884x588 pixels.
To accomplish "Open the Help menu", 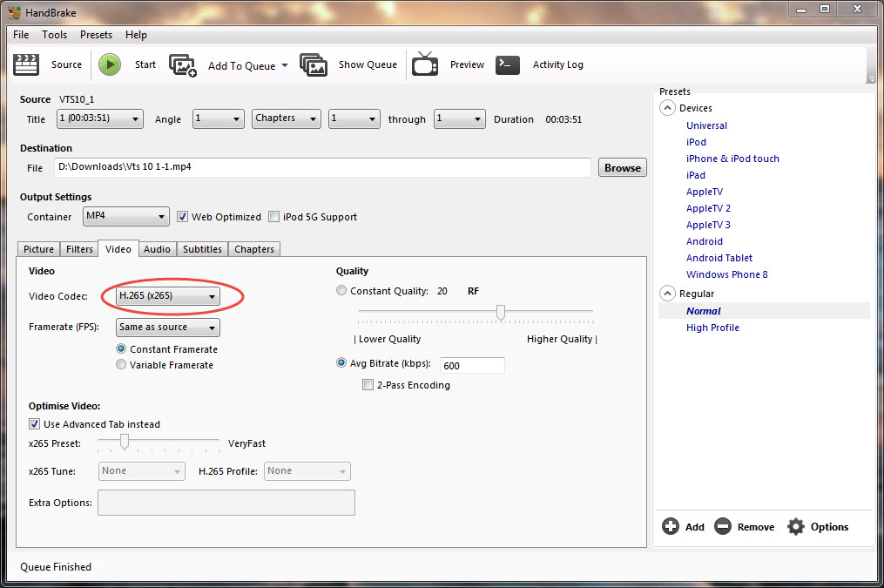I will [136, 34].
